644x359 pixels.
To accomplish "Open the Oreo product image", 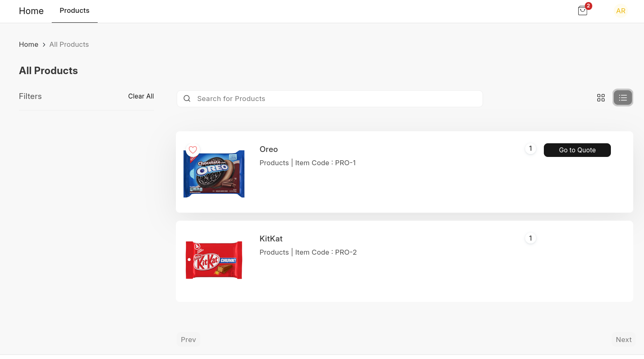I will [214, 173].
